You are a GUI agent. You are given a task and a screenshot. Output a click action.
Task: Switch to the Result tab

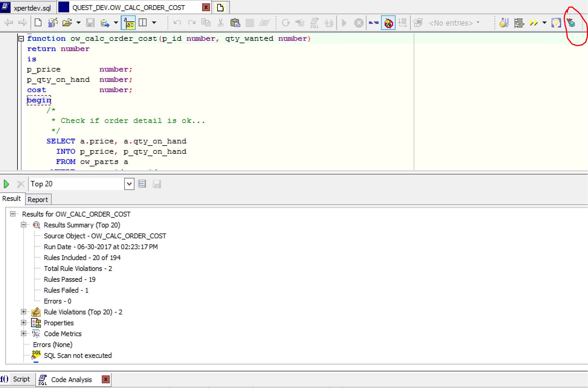[12, 199]
